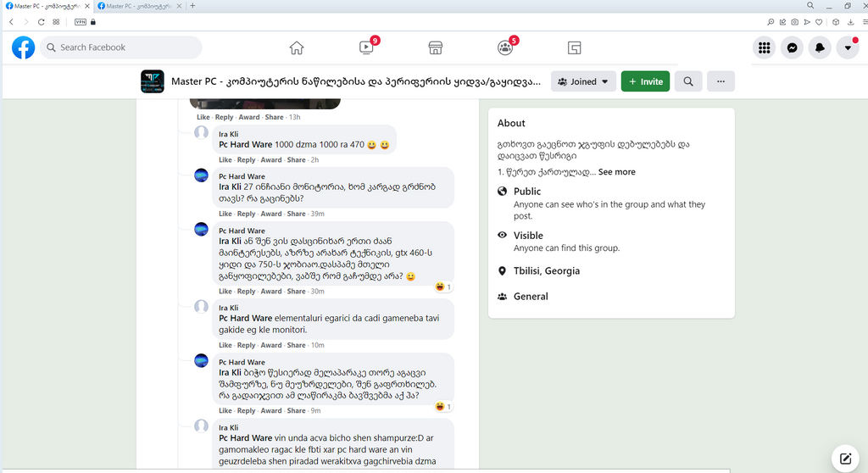The width and height of the screenshot is (868, 473).
Task: Go to Facebook Home feed icon
Action: (x=297, y=48)
